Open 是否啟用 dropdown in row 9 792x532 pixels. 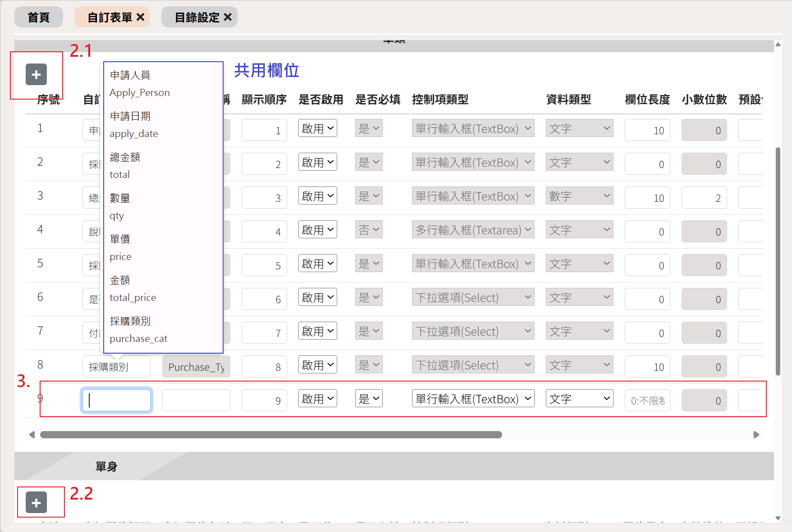click(x=317, y=399)
